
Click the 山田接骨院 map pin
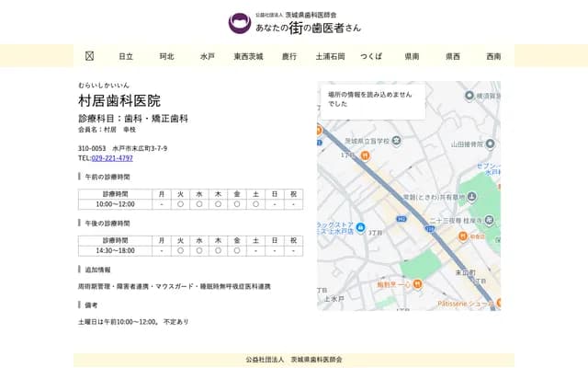coord(490,144)
